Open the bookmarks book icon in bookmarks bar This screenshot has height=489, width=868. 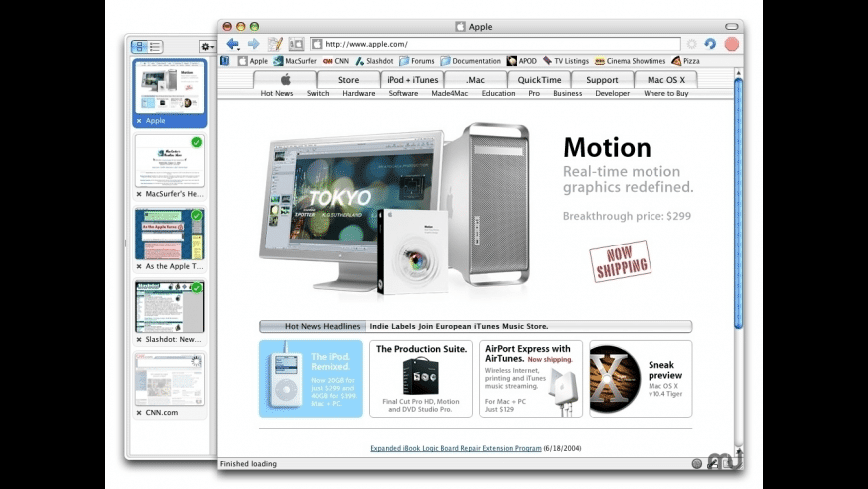click(x=225, y=61)
